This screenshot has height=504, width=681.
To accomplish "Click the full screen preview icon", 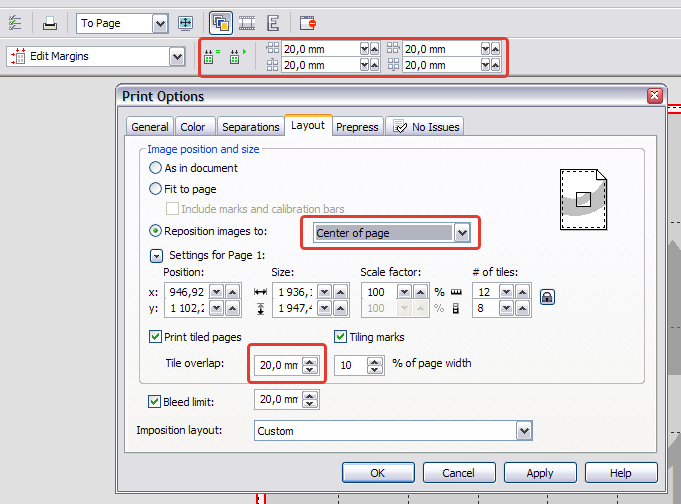I will pos(185,23).
